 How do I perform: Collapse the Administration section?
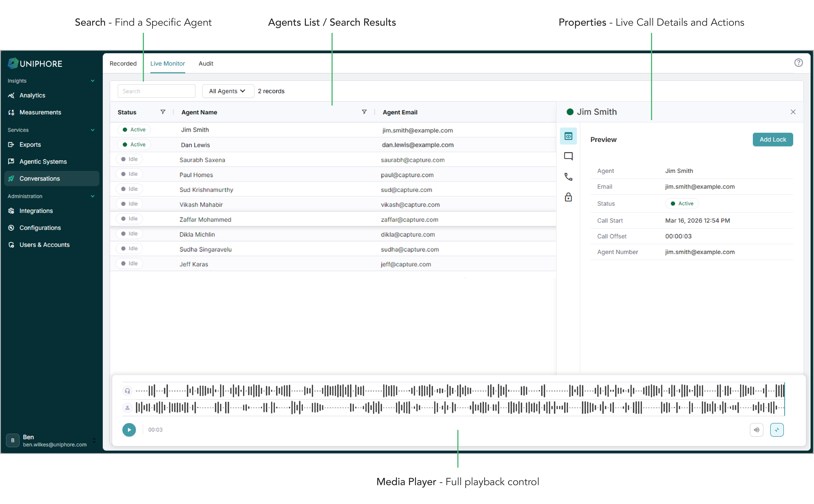(x=92, y=196)
